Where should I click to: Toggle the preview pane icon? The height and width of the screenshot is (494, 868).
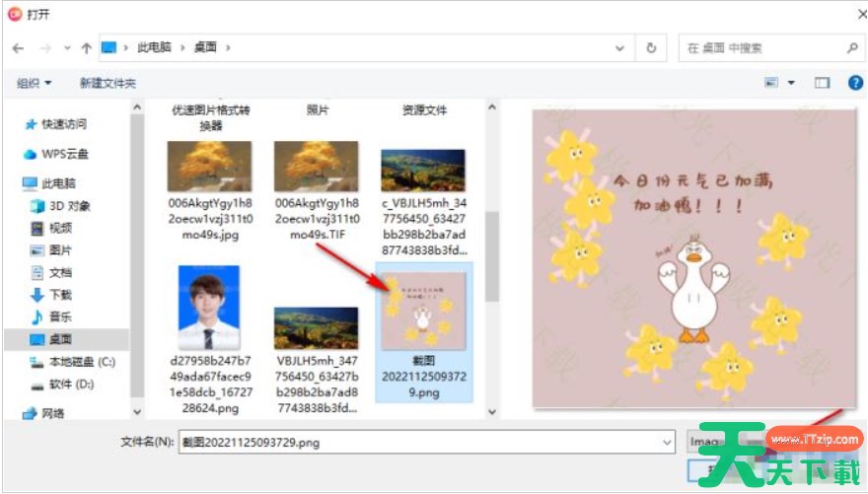[x=822, y=83]
